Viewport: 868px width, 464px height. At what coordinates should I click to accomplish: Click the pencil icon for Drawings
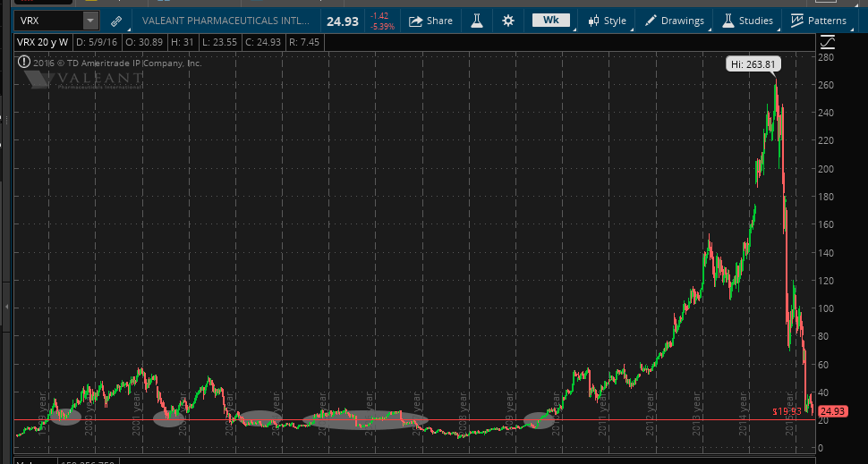650,21
